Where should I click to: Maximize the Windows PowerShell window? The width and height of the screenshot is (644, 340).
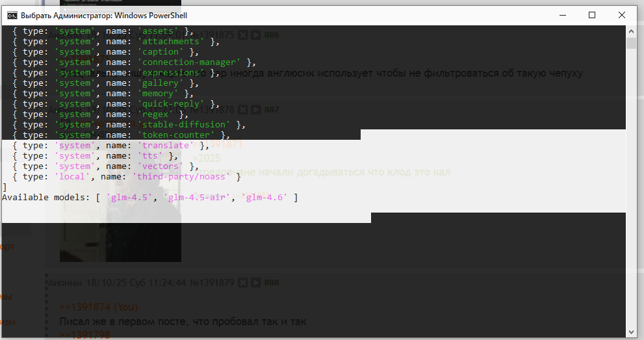(x=592, y=15)
